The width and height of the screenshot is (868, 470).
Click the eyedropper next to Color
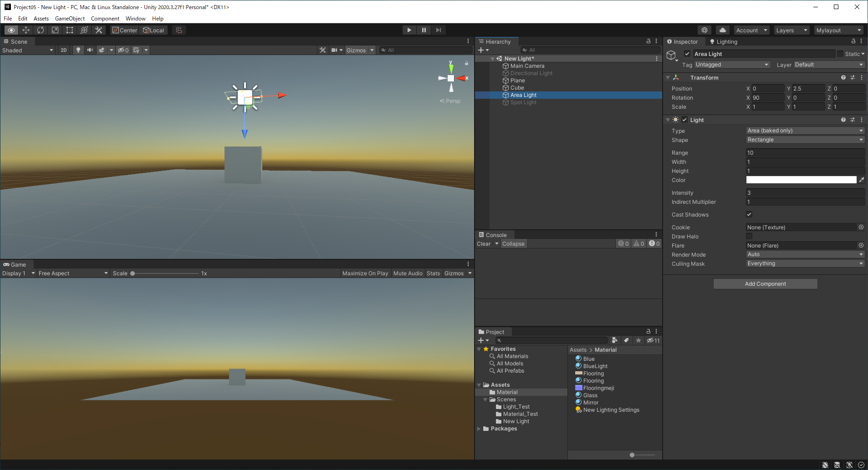point(861,180)
